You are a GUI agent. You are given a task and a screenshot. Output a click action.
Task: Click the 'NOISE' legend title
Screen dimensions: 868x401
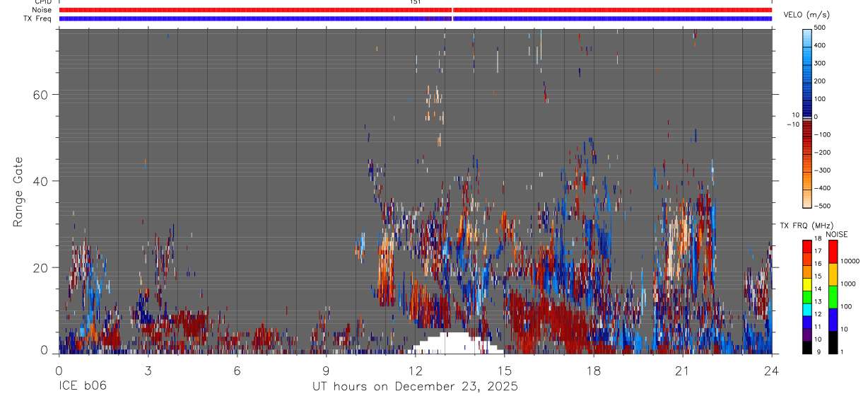point(836,234)
